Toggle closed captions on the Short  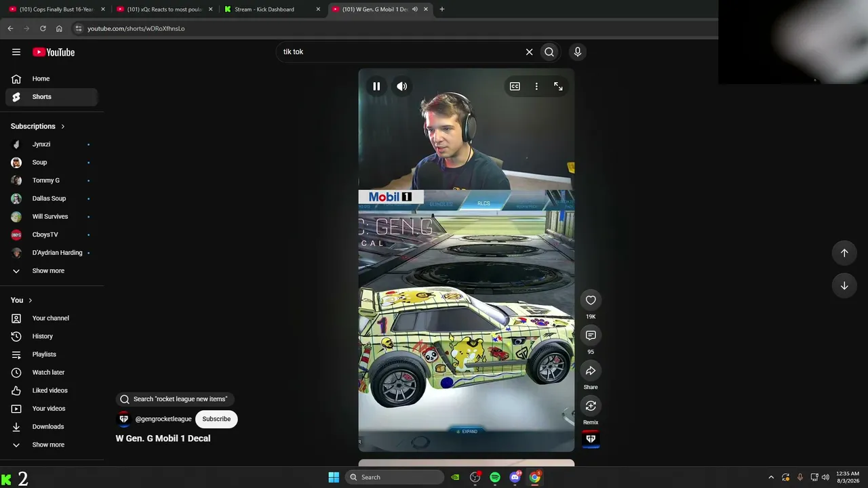pyautogui.click(x=515, y=87)
